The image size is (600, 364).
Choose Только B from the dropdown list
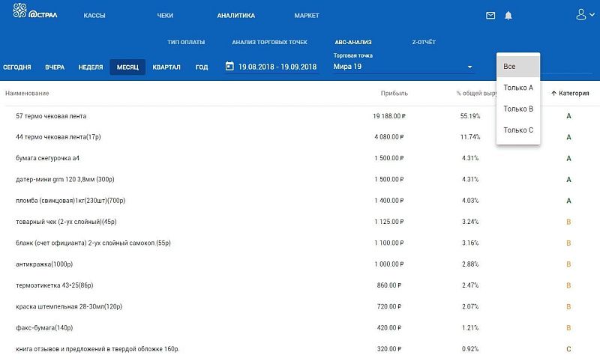(x=518, y=109)
